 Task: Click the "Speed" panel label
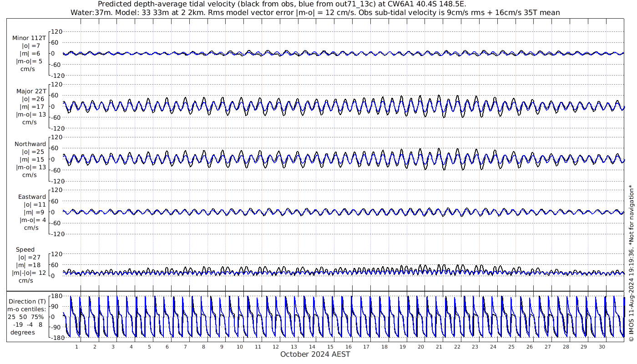pyautogui.click(x=25, y=250)
